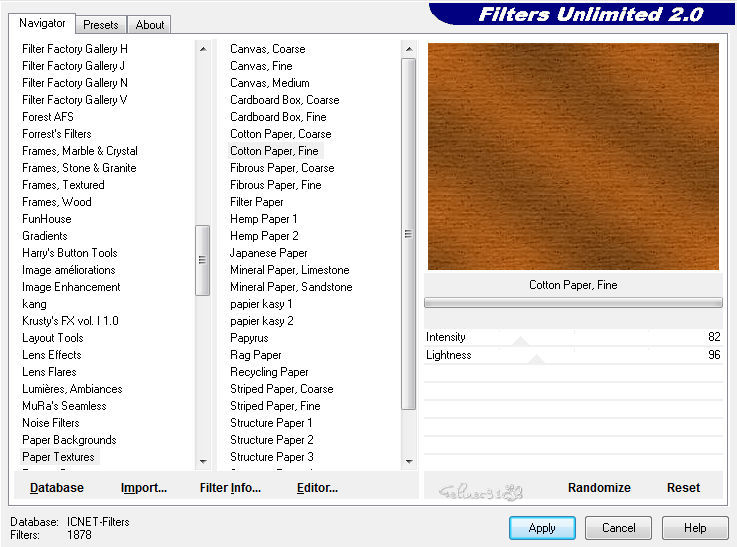Switch to the Presets tab
Viewport: 737px width, 547px height.
(x=101, y=25)
